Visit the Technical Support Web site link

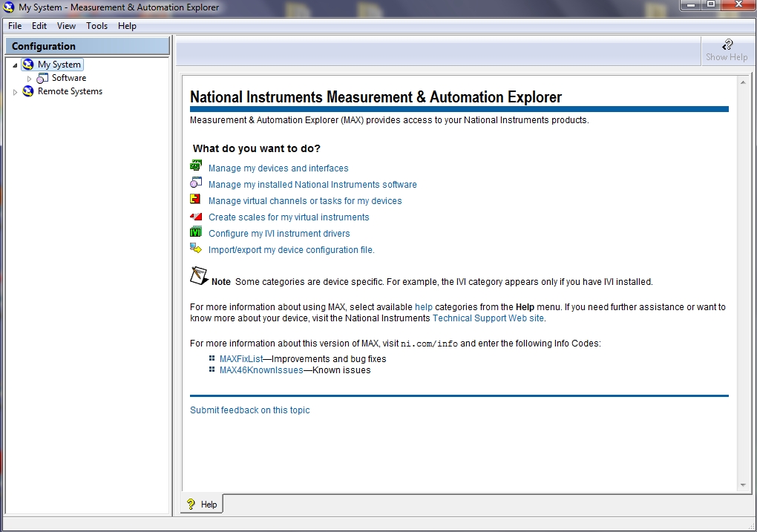(488, 318)
